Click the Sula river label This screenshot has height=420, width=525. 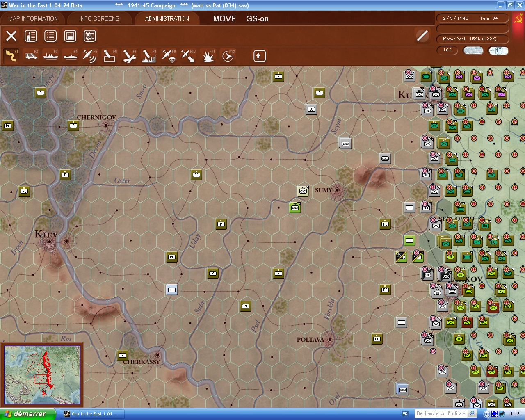coord(199,307)
